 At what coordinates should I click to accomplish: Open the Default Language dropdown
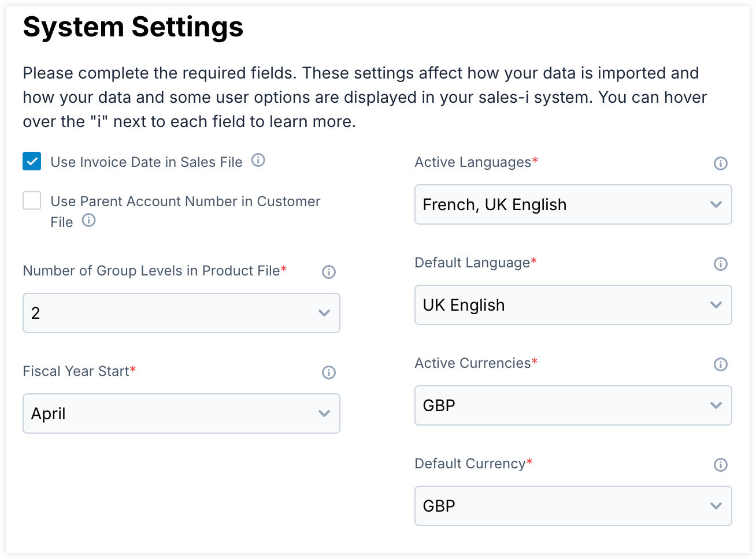point(573,305)
